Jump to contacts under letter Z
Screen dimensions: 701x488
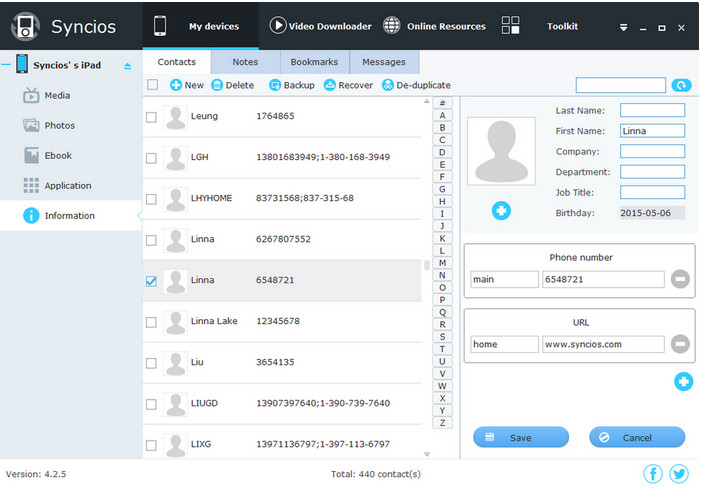click(442, 423)
